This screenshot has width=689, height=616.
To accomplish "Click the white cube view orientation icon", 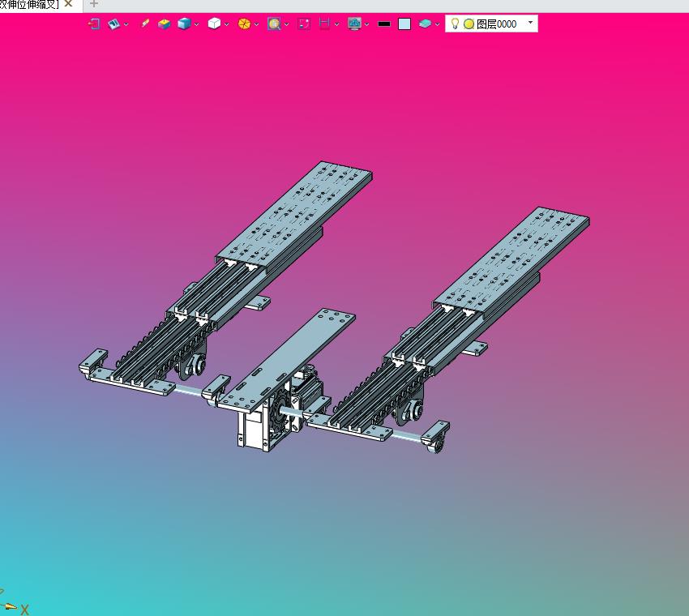I will pos(215,24).
